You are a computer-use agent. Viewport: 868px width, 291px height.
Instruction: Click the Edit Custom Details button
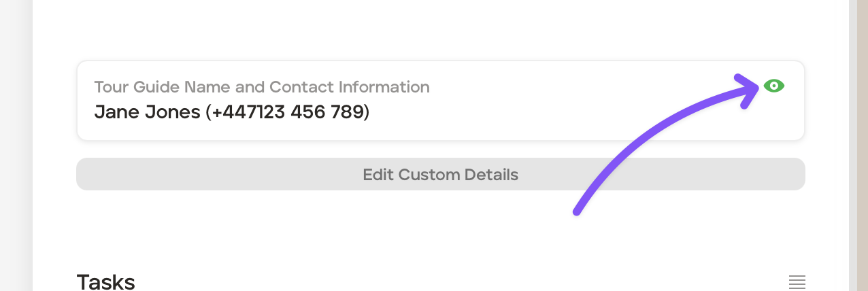[x=440, y=175]
